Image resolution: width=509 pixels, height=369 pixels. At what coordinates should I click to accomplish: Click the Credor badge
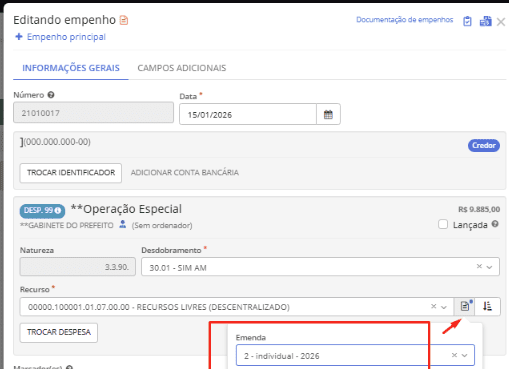coord(484,145)
